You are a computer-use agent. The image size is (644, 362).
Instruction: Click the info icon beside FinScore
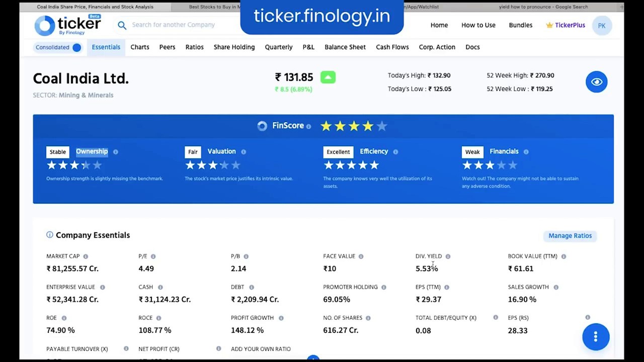coord(308,127)
